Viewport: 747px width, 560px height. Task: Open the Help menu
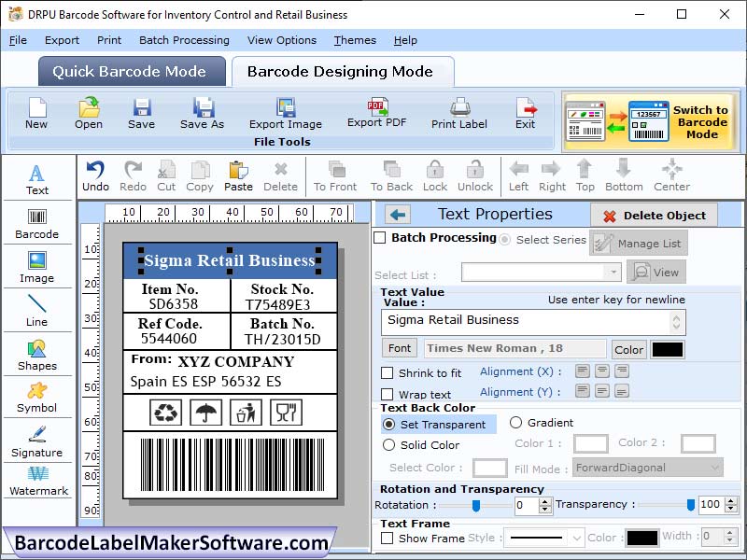click(405, 40)
